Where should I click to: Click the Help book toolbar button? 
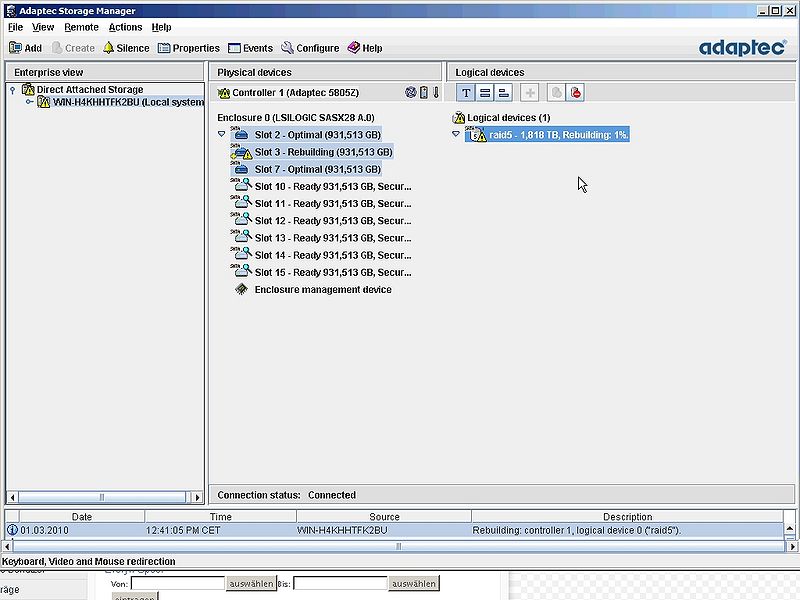point(365,48)
